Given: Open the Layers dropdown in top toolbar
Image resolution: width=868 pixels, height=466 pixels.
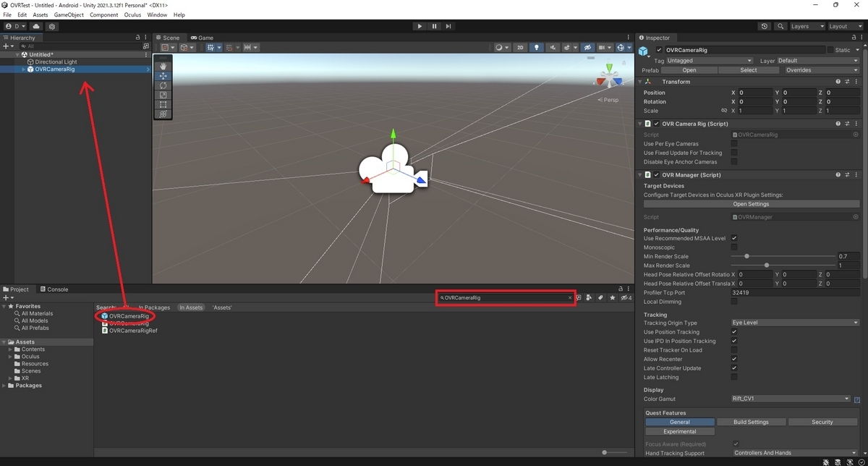Looking at the screenshot, I should pyautogui.click(x=807, y=26).
